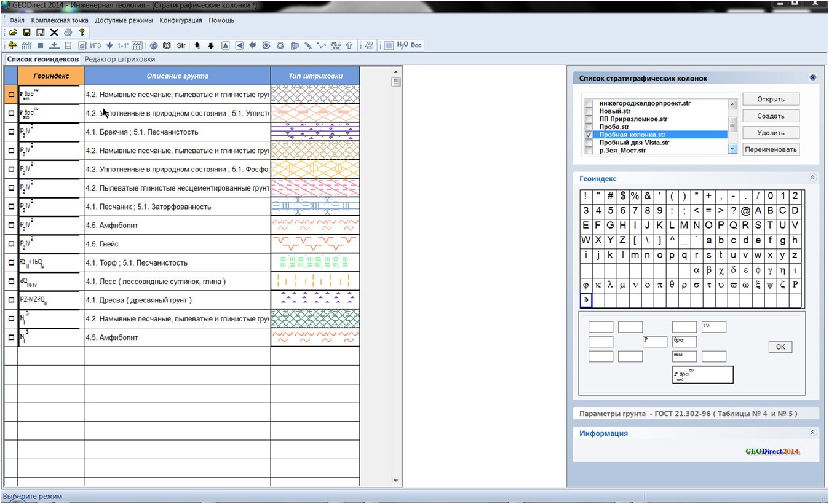Screen dimensions: 829x504
Task: Tick the checkbox for the Торф row
Action: click(x=11, y=262)
